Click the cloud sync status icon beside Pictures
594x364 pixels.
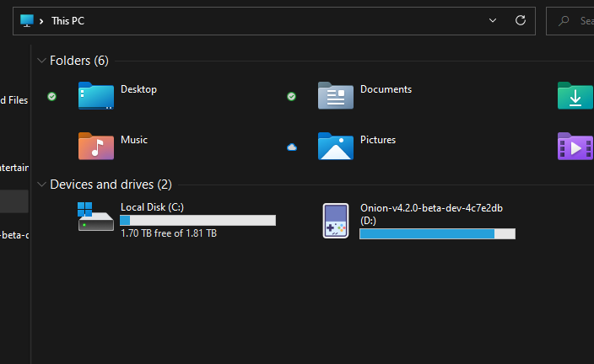[x=291, y=147]
